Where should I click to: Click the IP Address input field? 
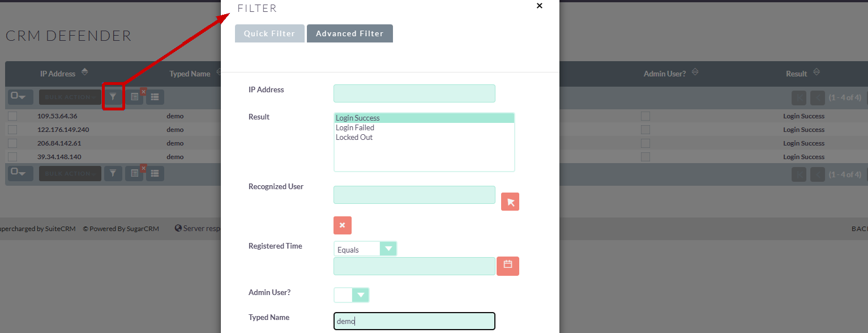pyautogui.click(x=414, y=93)
